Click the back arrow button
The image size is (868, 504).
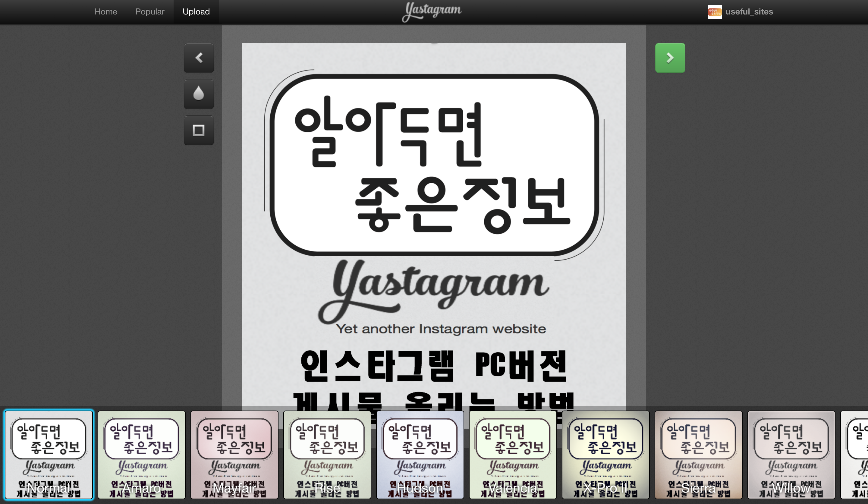tap(199, 58)
